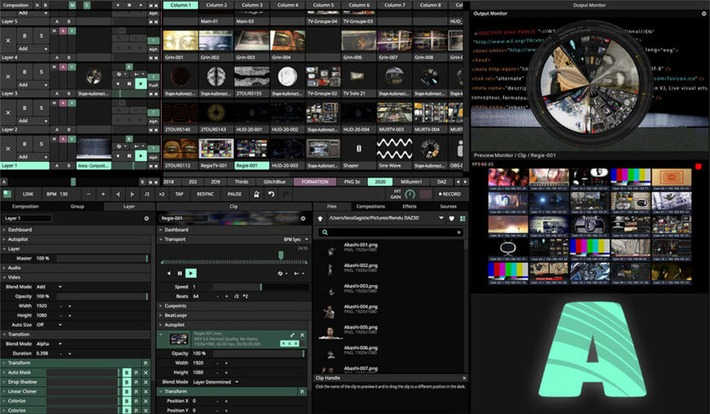Play Layer 3 clip forward
The width and height of the screenshot is (710, 414).
[x=141, y=84]
